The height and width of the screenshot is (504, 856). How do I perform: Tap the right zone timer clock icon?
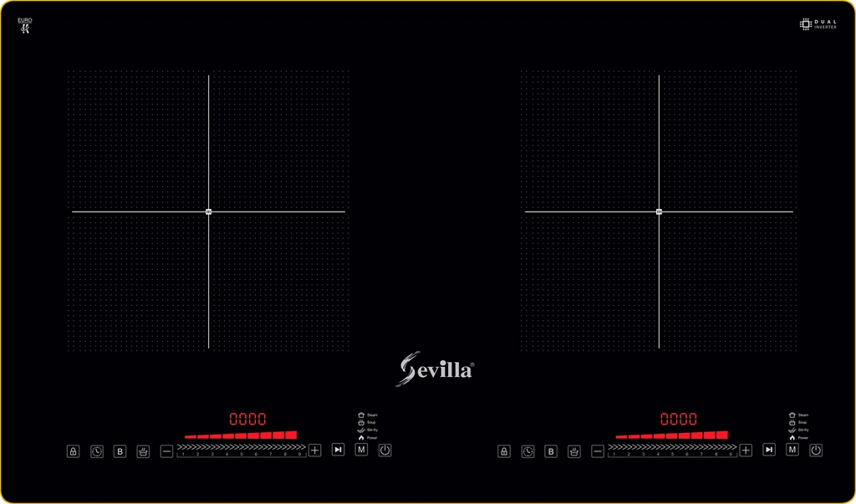click(x=528, y=451)
